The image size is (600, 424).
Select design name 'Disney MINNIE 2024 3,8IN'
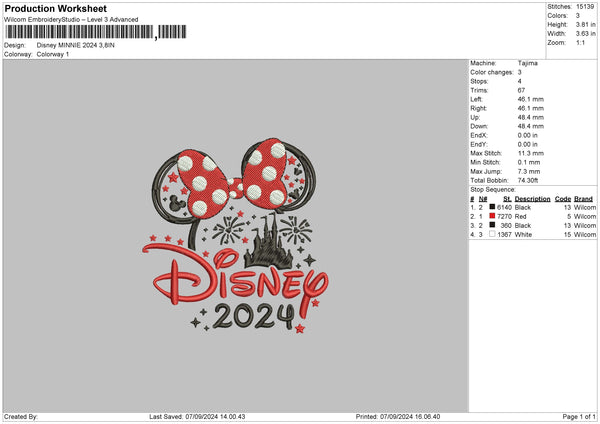click(75, 45)
